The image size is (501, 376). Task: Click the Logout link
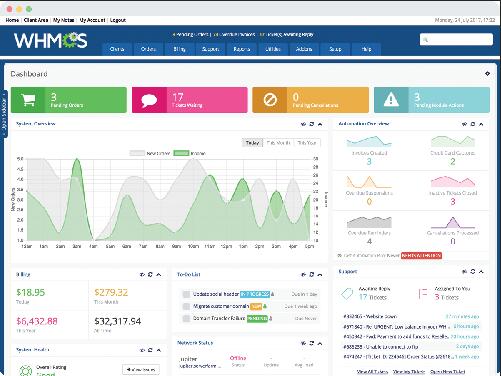(x=118, y=20)
